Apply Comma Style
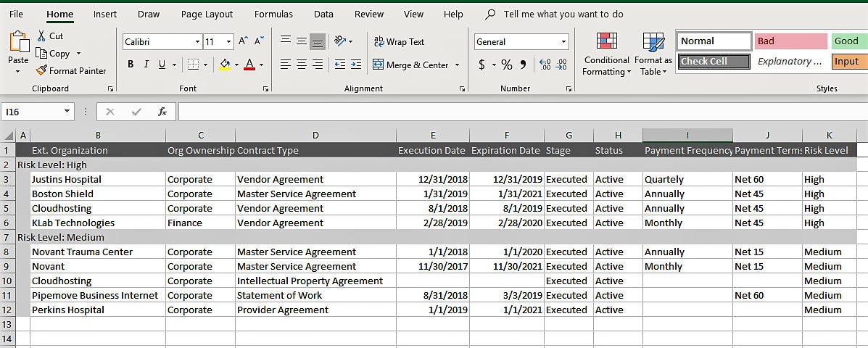The image size is (868, 348). point(523,65)
